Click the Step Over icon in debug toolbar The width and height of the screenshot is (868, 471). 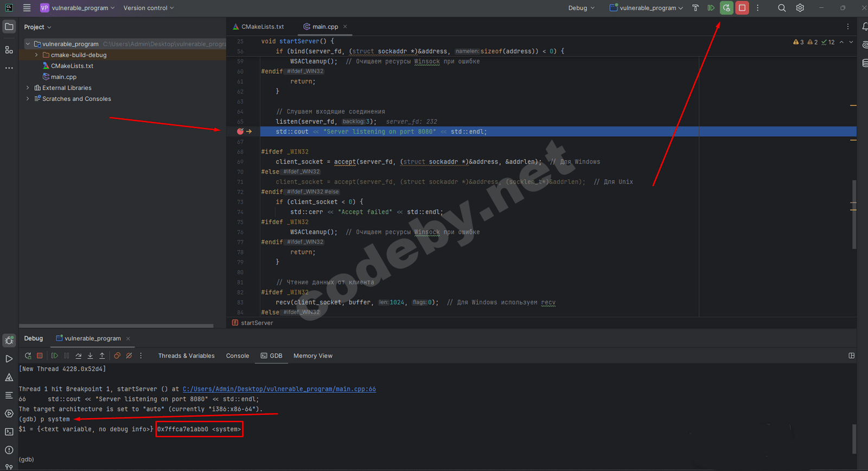(79, 356)
